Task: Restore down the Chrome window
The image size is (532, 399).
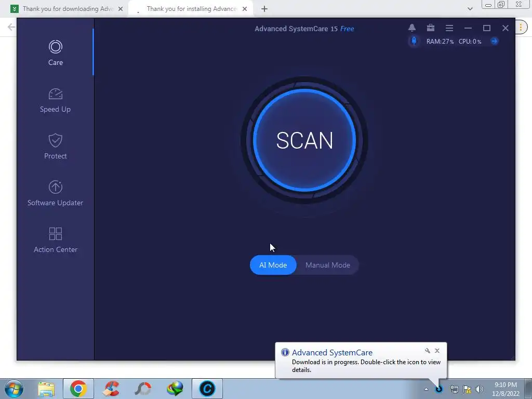Action: [x=501, y=4]
